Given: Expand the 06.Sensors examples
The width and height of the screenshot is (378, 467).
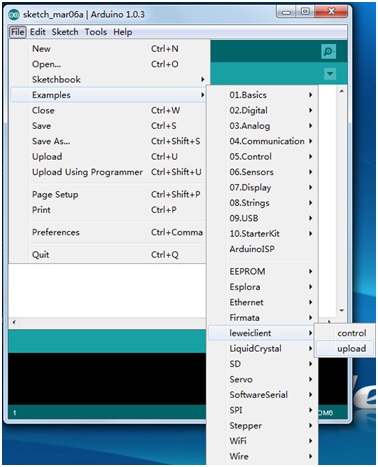Looking at the screenshot, I should coord(262,172).
